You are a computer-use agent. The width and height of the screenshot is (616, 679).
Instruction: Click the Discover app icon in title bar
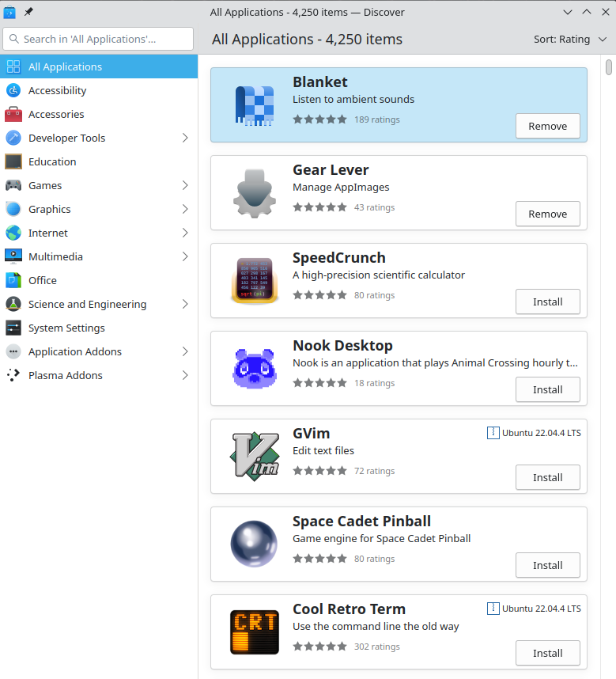click(9, 12)
